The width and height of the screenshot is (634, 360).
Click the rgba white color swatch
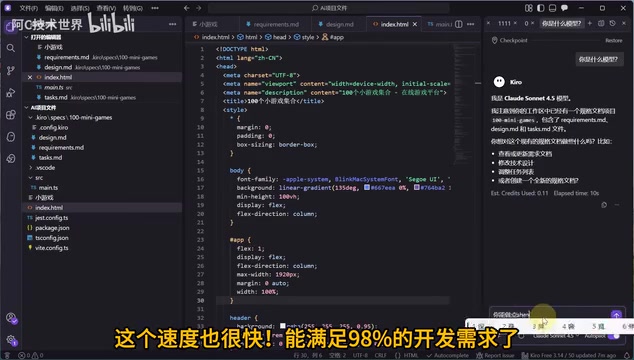283,326
